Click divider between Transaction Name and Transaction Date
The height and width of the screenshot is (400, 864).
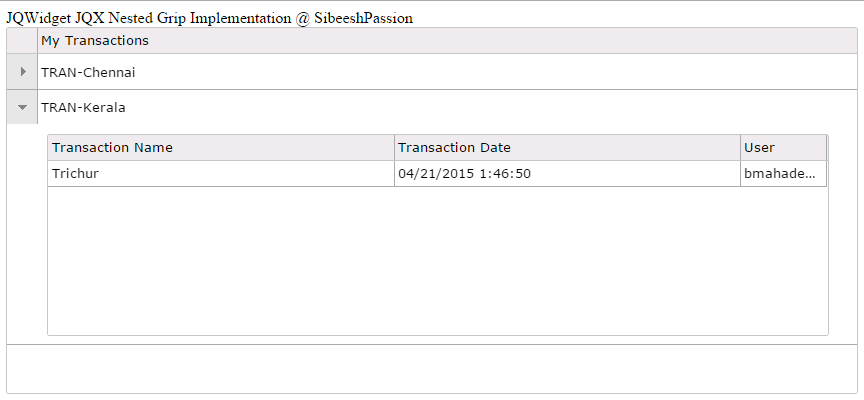click(x=394, y=148)
